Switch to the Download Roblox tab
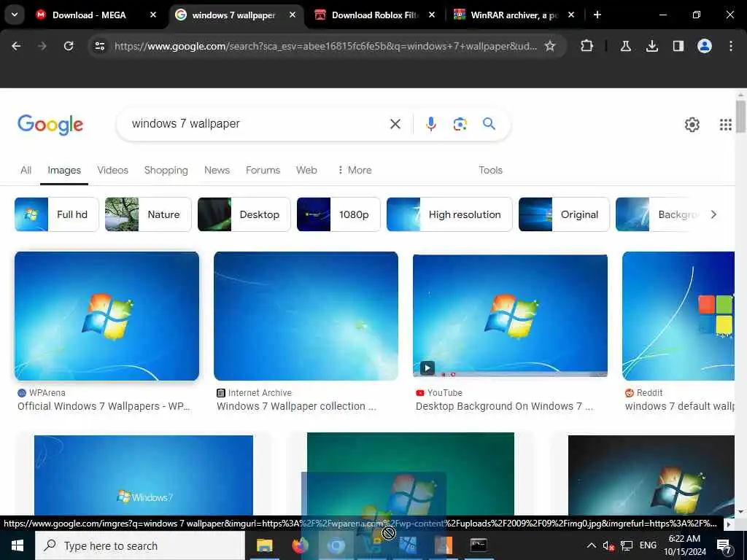747x560 pixels. click(374, 15)
